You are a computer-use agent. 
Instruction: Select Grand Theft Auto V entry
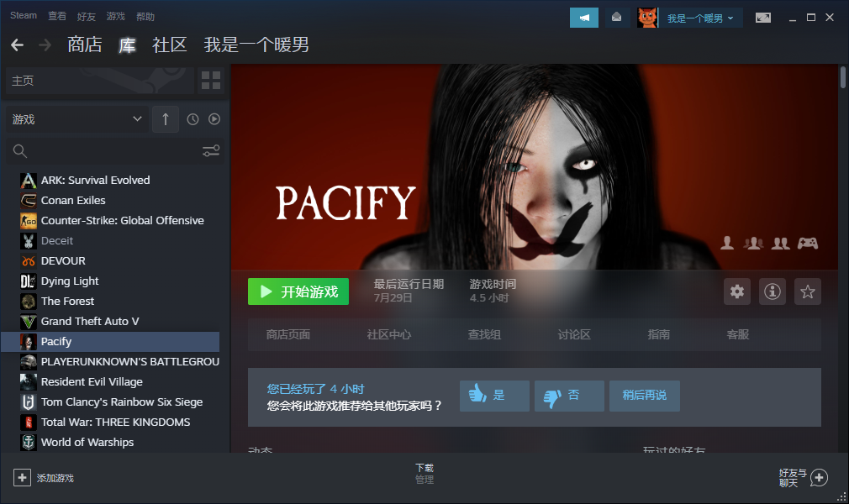[x=110, y=321]
